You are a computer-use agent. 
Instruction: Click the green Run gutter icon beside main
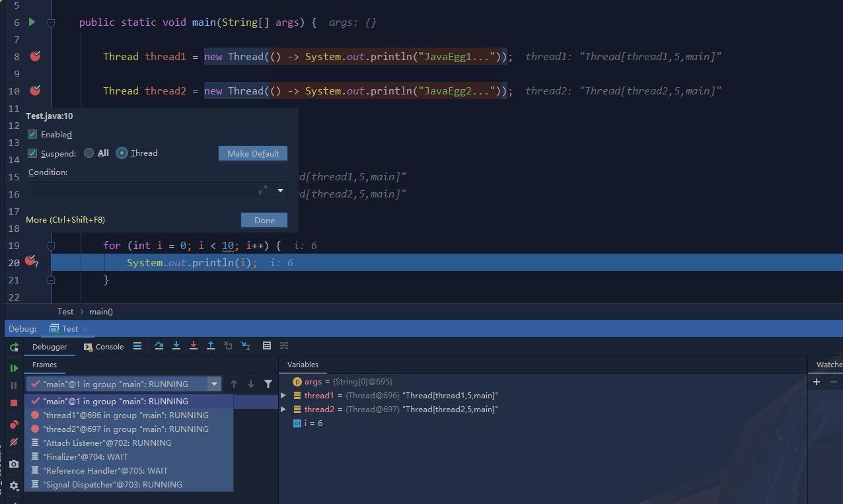(x=32, y=22)
